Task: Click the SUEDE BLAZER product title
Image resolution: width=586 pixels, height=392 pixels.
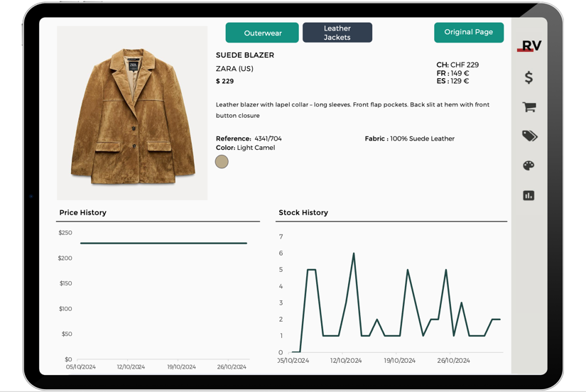Action: click(245, 55)
